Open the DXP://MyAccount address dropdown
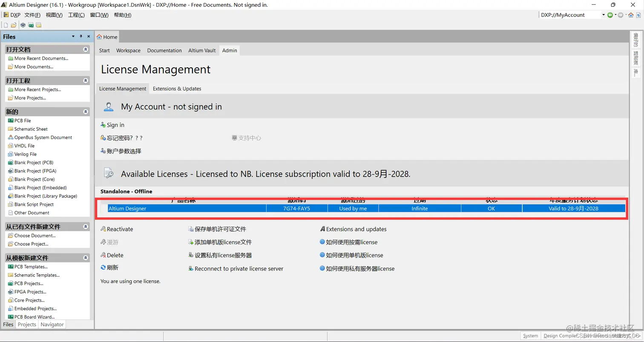Viewport: 644px width, 342px height. coord(604,15)
